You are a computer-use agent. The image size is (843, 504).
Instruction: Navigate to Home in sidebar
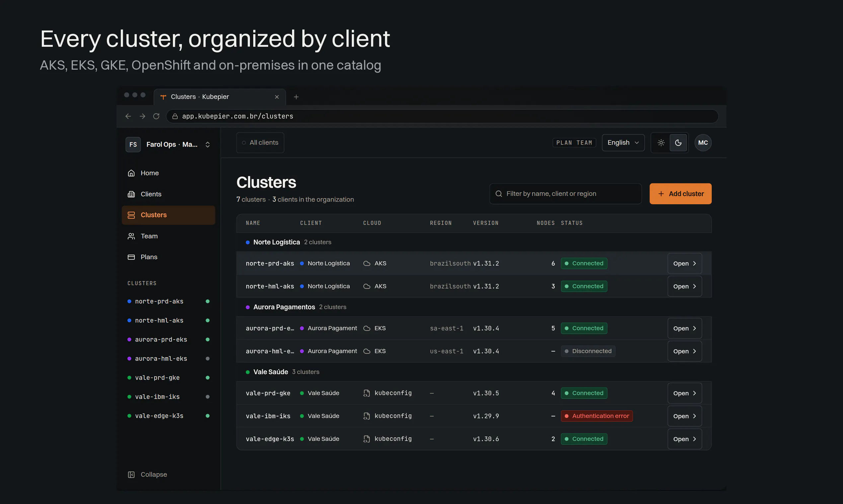pyautogui.click(x=168, y=173)
